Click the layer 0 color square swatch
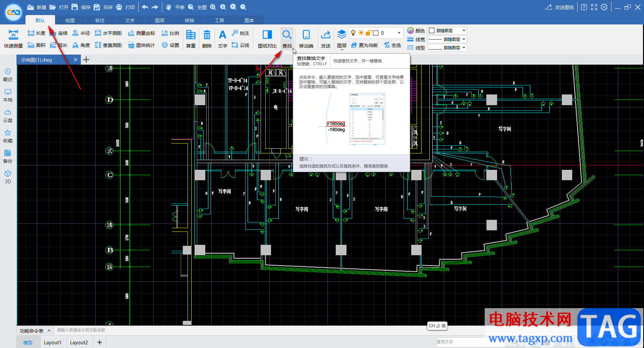Screen dimensions: 644x348 (x=376, y=33)
